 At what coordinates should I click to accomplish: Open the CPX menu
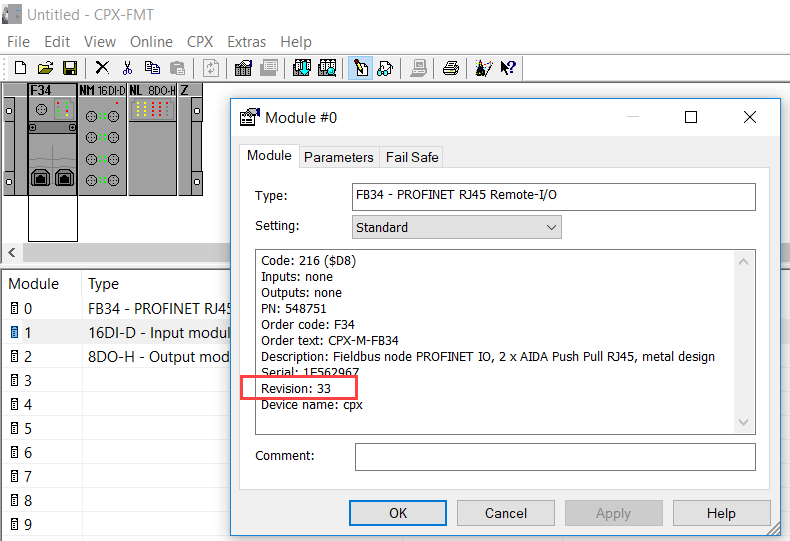(200, 42)
